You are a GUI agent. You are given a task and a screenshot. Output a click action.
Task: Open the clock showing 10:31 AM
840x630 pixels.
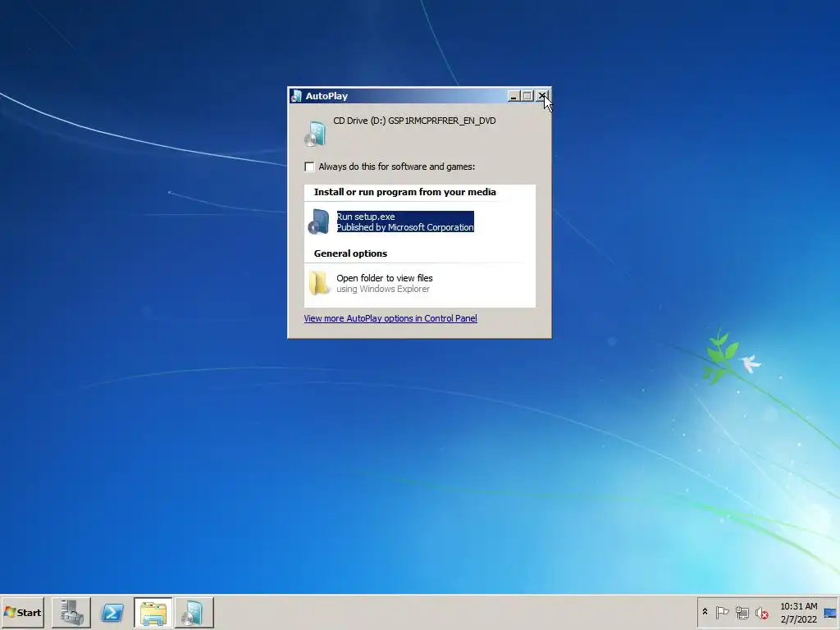(798, 606)
